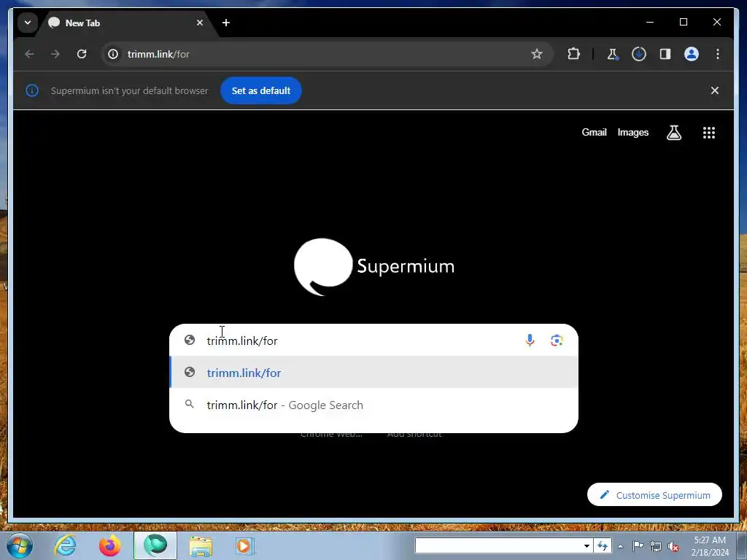Open the tab search dropdown arrow
This screenshot has height=560, width=747.
pos(28,23)
